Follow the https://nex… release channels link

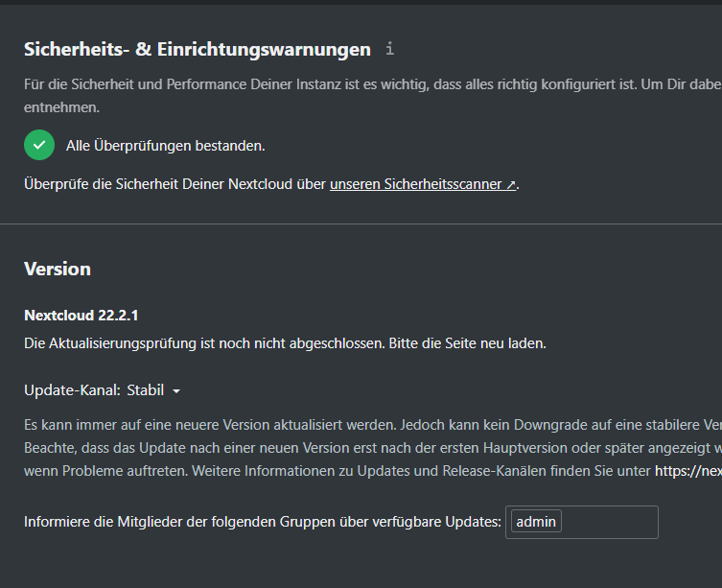click(x=687, y=470)
